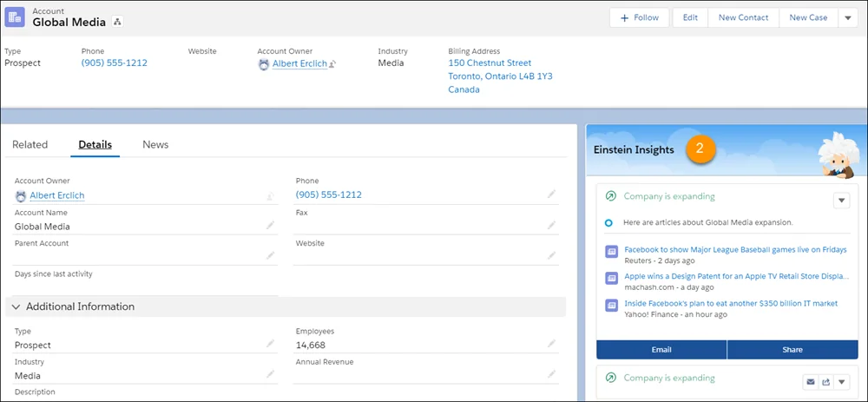Open Facebook Major League Baseball article
This screenshot has width=868, height=402.
click(735, 250)
